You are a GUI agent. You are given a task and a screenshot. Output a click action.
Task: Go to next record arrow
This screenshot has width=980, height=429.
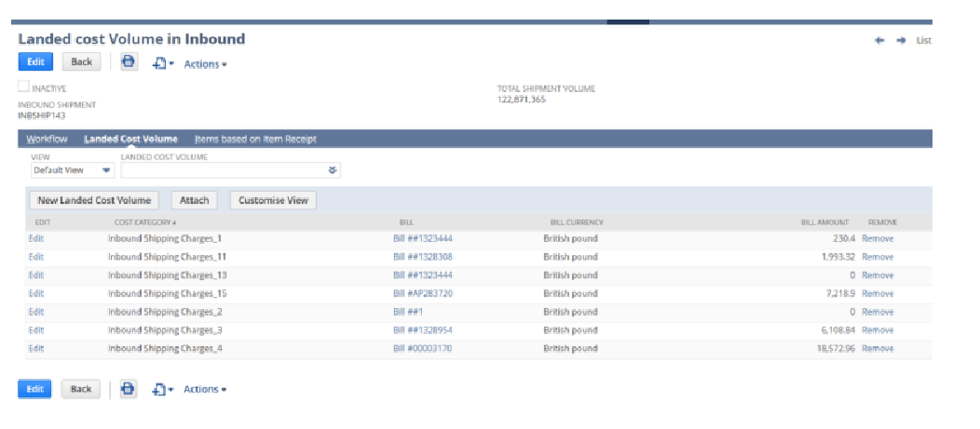tap(901, 41)
